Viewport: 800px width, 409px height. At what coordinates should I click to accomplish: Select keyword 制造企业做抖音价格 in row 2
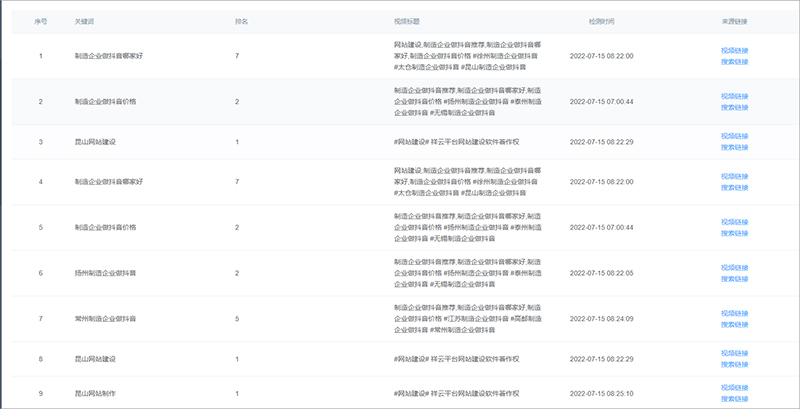pos(105,102)
